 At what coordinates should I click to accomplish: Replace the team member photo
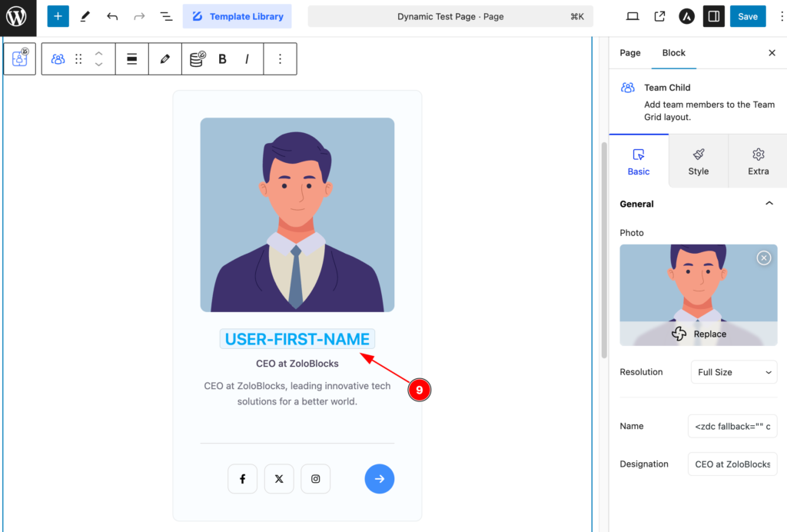[x=699, y=334]
